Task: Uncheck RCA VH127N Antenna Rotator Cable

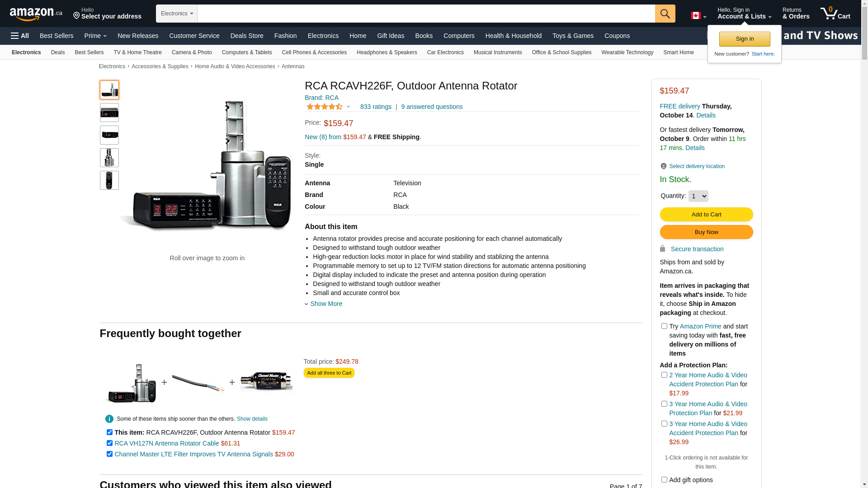Action: pyautogui.click(x=109, y=443)
